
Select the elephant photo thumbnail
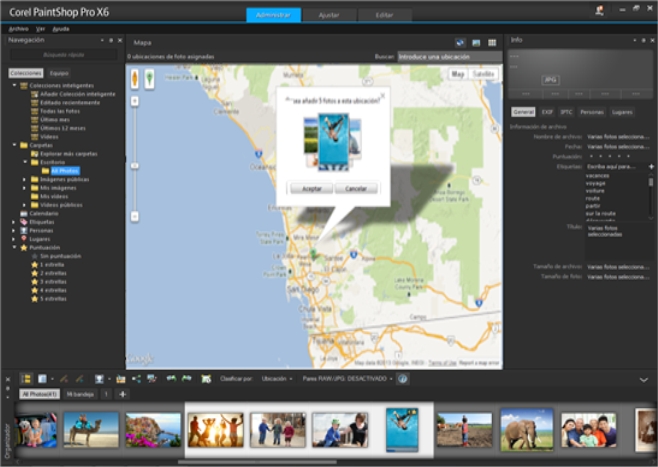(x=526, y=430)
